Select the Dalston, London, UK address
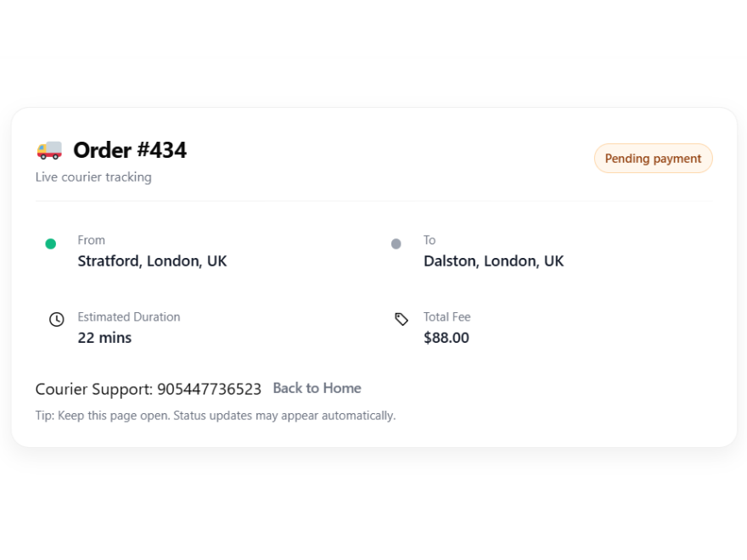Viewport: 747px width, 560px height. pos(493,261)
